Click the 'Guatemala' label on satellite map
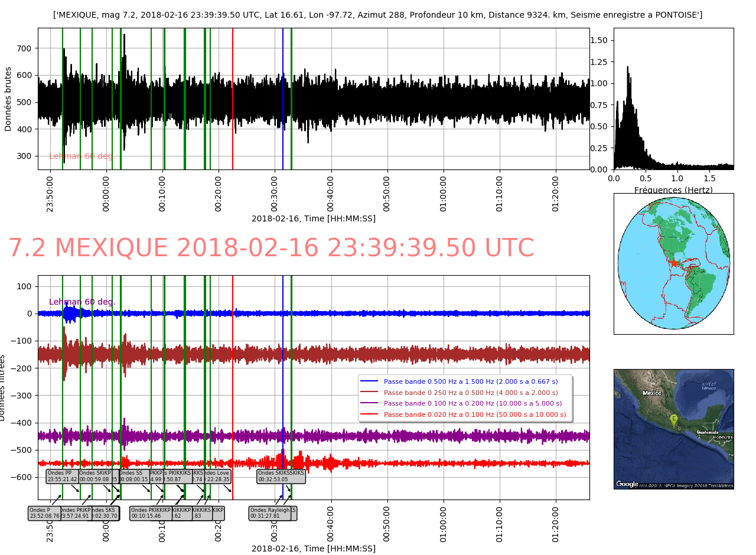This screenshot has width=756, height=555. [706, 432]
